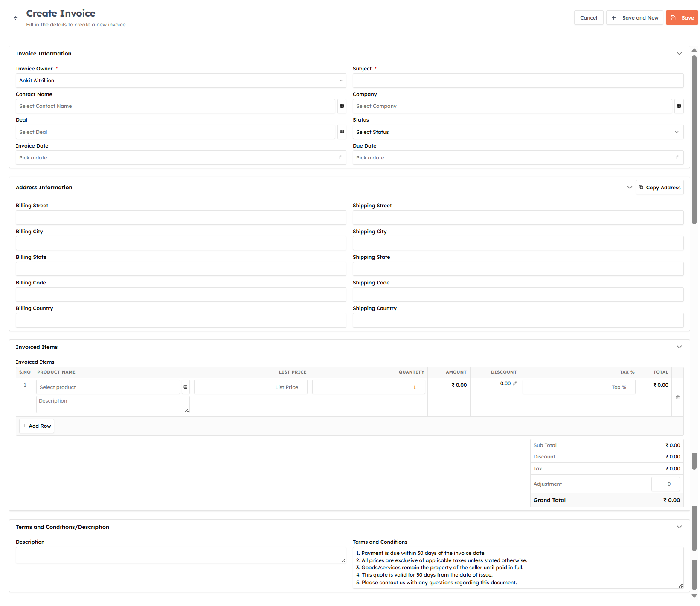The height and width of the screenshot is (606, 700).
Task: Open the product lookup icon in row 1
Action: point(185,387)
